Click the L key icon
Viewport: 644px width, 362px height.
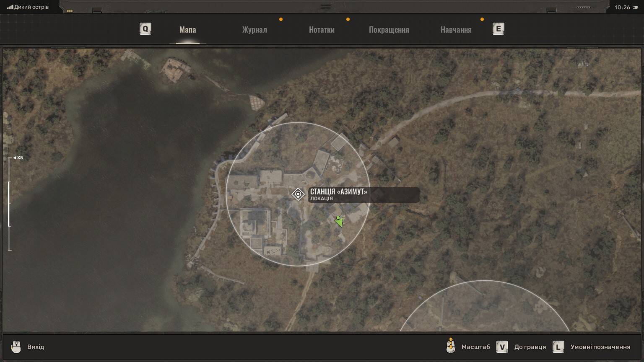(558, 347)
